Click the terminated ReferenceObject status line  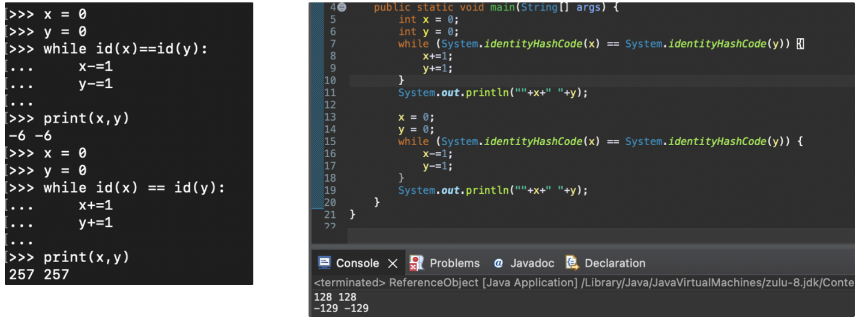coord(583,282)
